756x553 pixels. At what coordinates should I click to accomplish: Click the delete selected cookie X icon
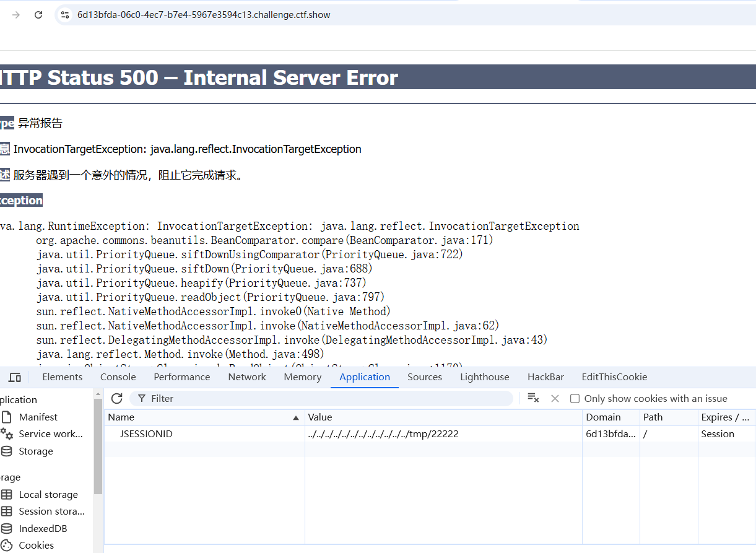point(555,398)
